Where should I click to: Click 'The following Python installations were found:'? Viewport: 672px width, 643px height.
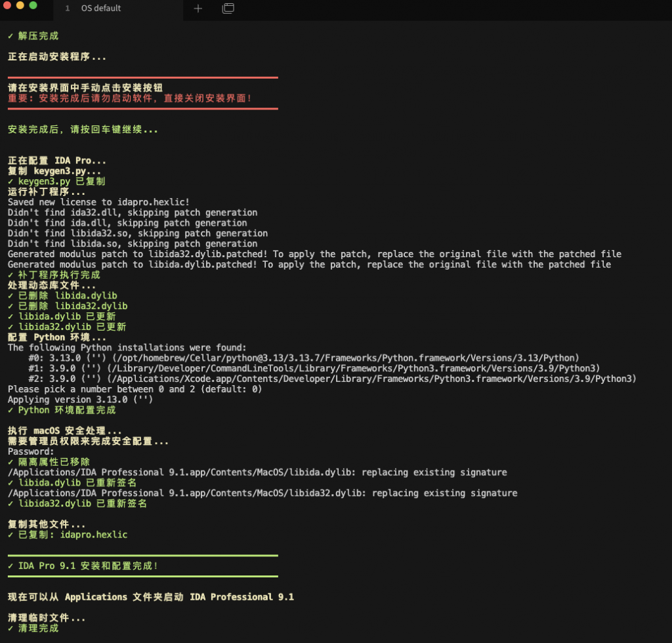(x=127, y=348)
